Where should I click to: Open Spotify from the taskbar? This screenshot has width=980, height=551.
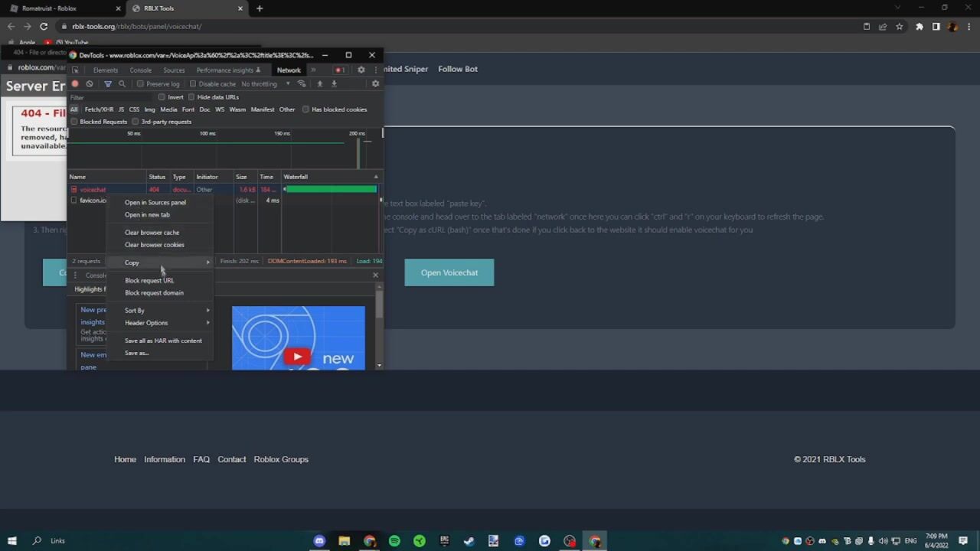tap(394, 540)
